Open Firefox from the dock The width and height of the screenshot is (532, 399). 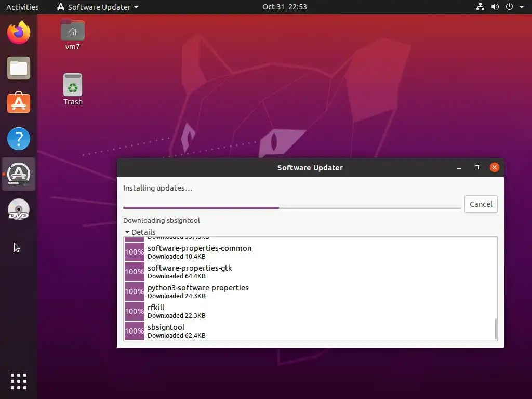click(19, 33)
